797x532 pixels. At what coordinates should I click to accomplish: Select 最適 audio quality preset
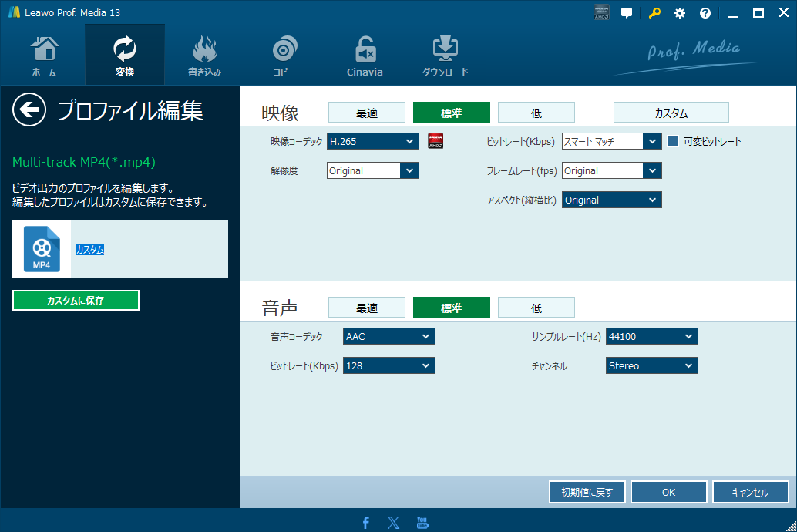click(367, 308)
